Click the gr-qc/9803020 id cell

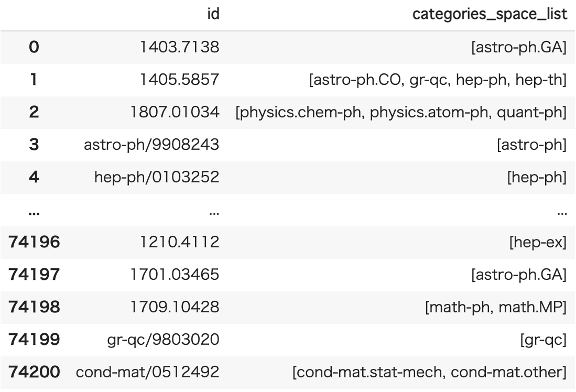tap(164, 340)
